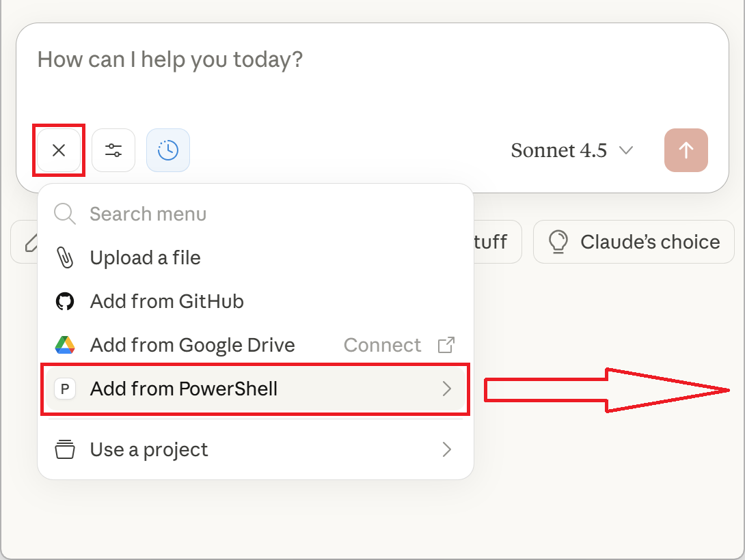Toggle the highlighted extended thinking clock button

pyautogui.click(x=168, y=150)
